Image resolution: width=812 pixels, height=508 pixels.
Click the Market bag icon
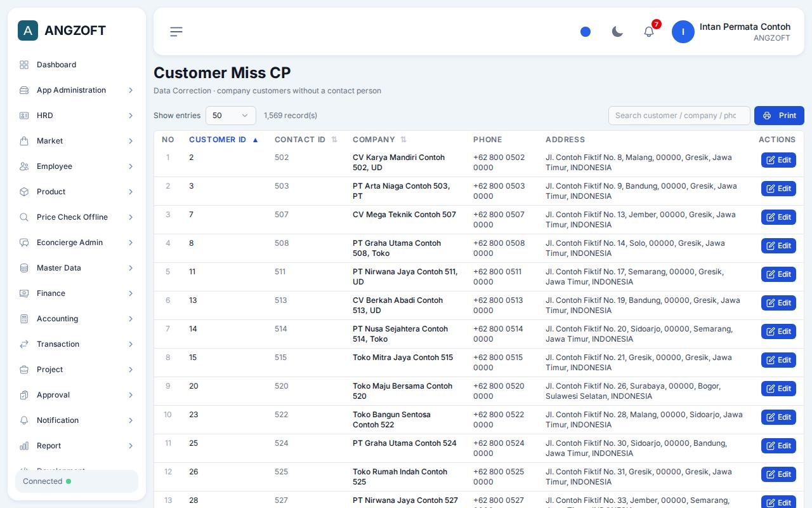click(x=24, y=141)
